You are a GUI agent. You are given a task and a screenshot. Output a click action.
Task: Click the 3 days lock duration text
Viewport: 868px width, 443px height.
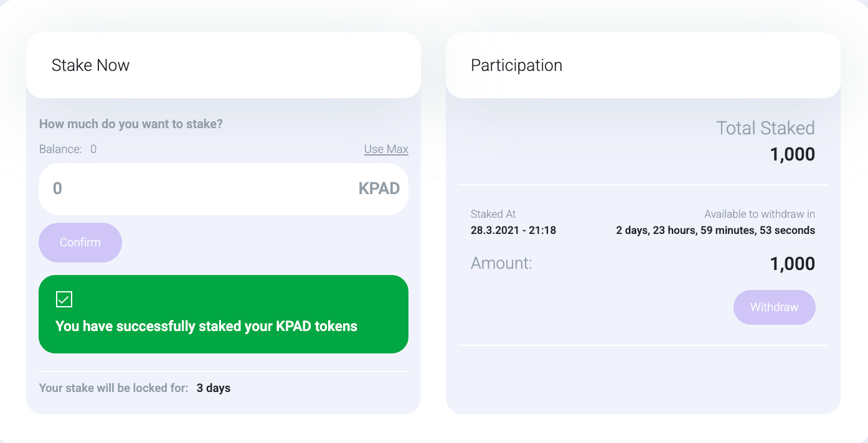click(214, 388)
